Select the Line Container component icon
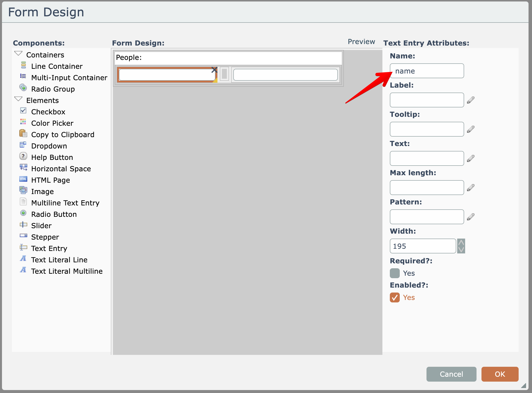The width and height of the screenshot is (532, 393). click(x=23, y=65)
